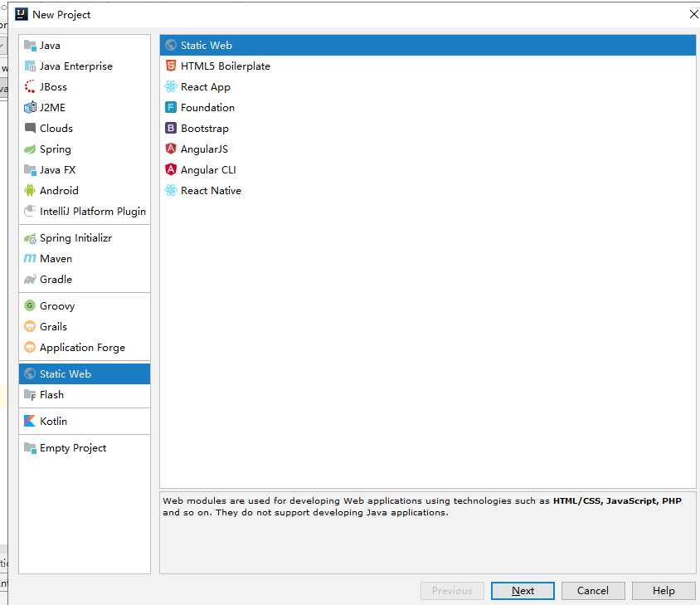Click the Spring green leaf icon
This screenshot has width=700, height=605.
(30, 149)
